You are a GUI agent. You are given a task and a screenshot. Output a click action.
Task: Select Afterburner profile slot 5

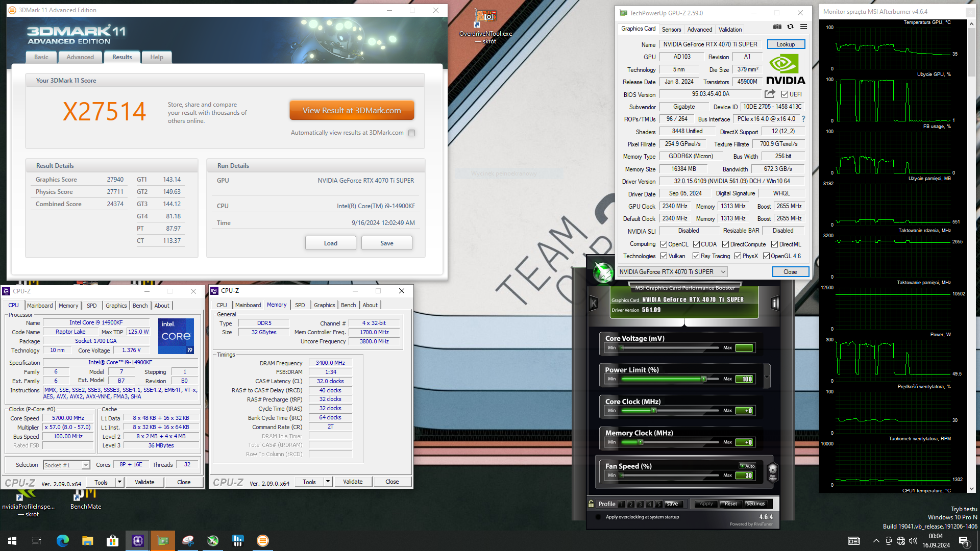(x=659, y=504)
